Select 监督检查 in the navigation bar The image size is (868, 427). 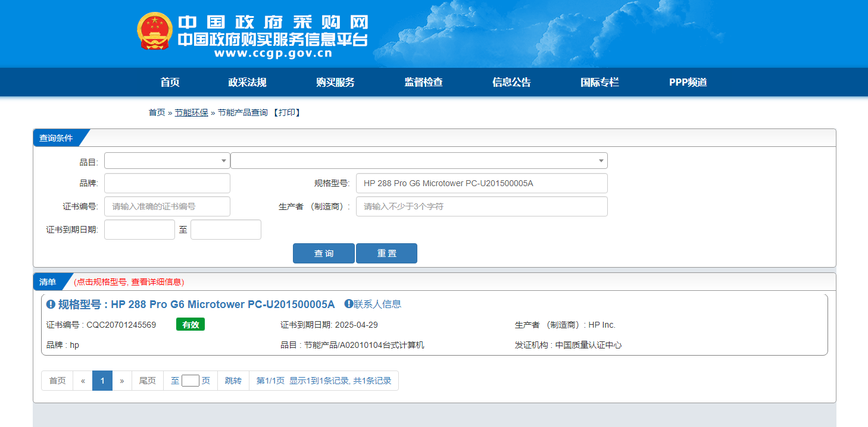pyautogui.click(x=423, y=83)
